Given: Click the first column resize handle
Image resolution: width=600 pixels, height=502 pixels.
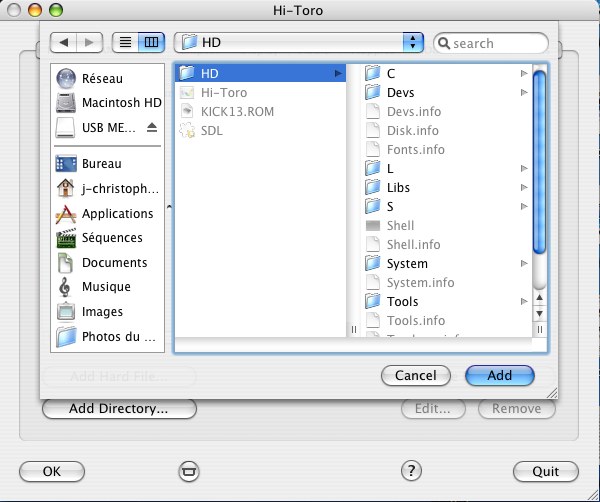Looking at the screenshot, I should [x=354, y=329].
